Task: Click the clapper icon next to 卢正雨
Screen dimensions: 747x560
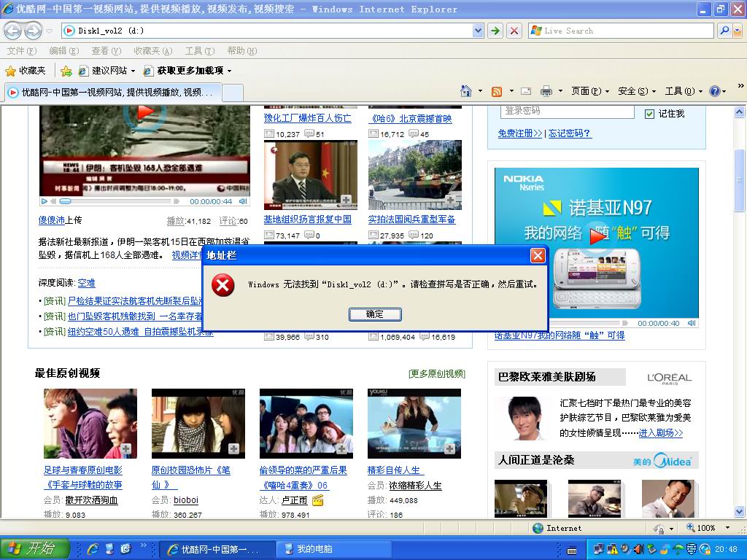Action: (318, 500)
